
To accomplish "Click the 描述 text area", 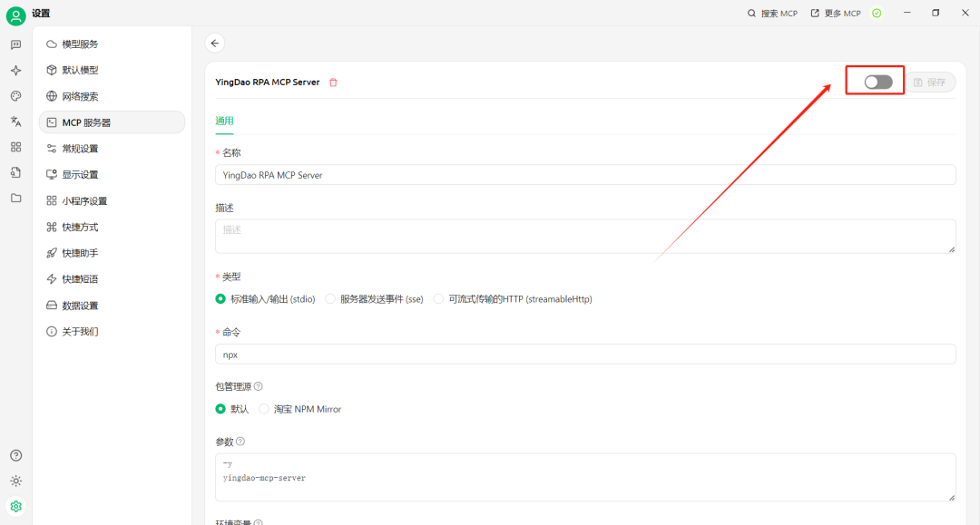I will (585, 236).
